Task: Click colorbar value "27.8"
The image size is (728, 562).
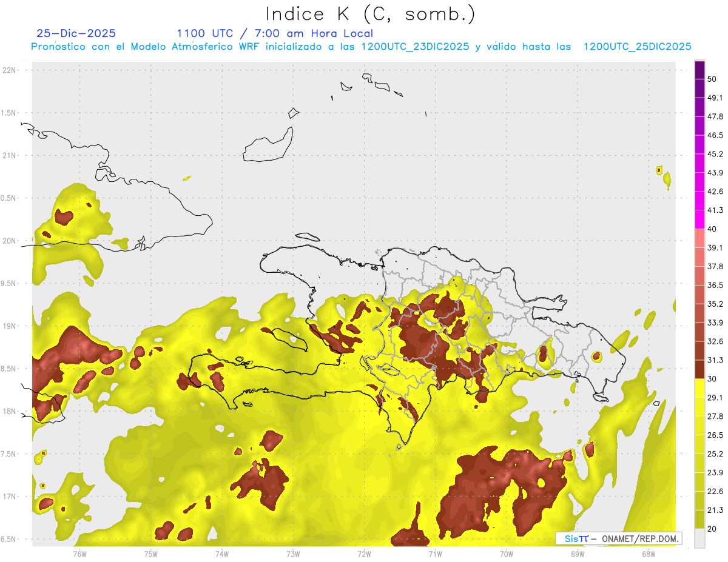Action: click(x=715, y=416)
